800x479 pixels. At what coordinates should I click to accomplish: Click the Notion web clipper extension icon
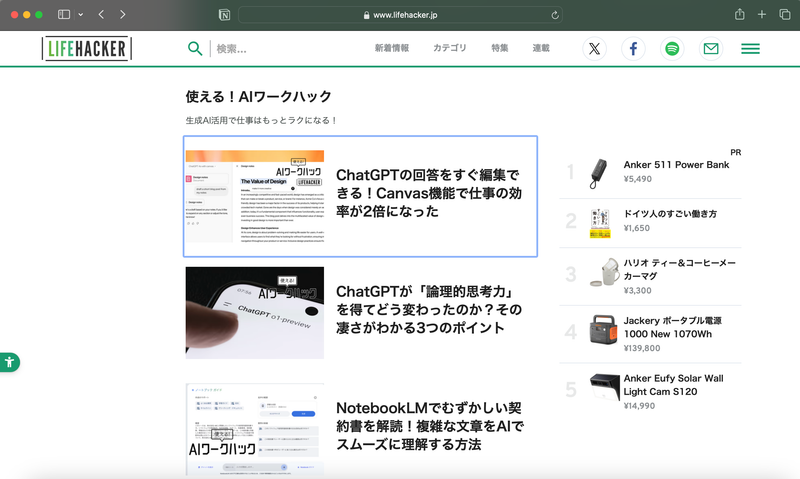click(x=224, y=15)
